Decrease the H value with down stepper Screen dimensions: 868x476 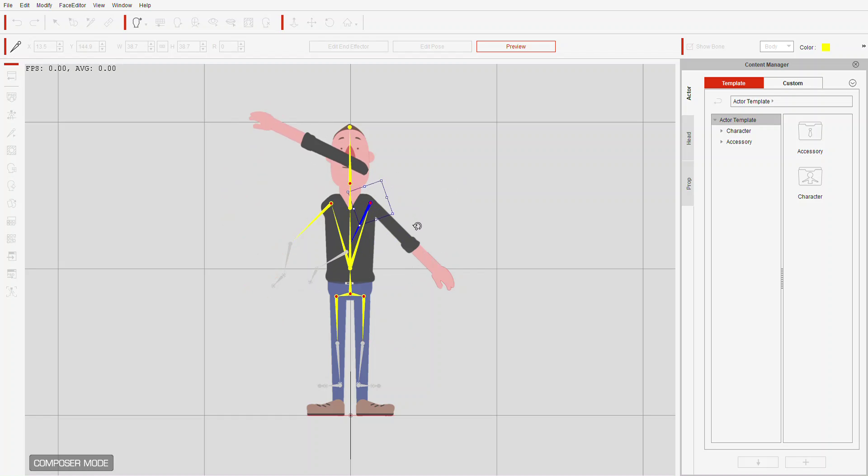(x=203, y=49)
